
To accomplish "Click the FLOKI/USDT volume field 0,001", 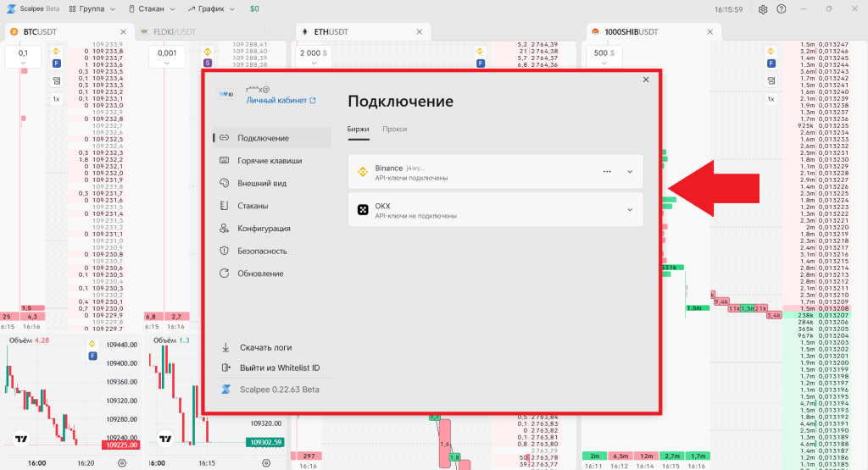I will tap(167, 53).
